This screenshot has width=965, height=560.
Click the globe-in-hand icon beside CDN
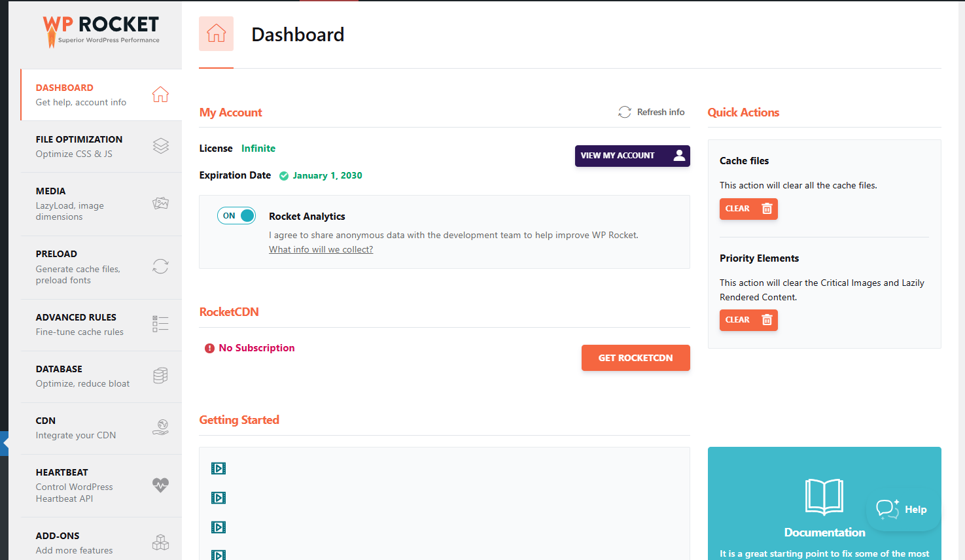pos(160,427)
